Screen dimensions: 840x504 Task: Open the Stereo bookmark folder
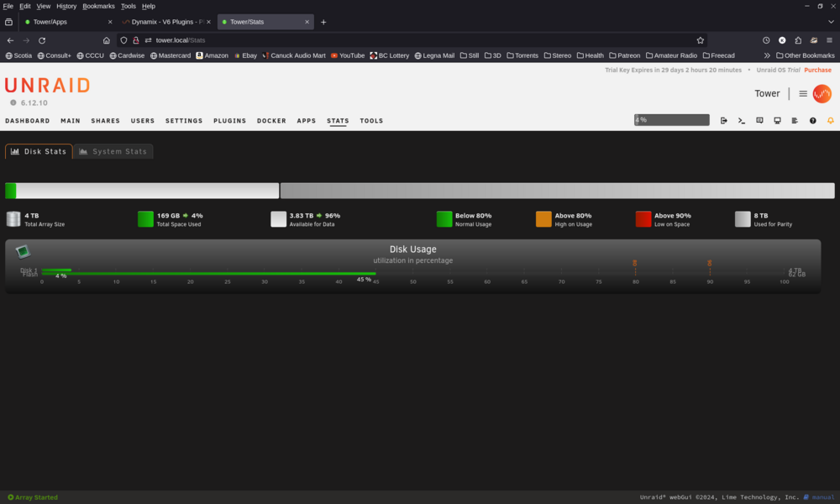click(x=557, y=55)
